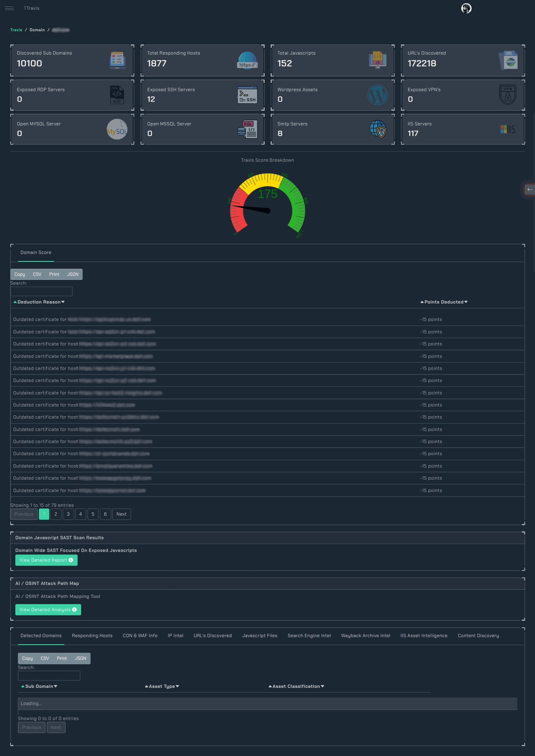Click the Travis breadcrumb link
The height and width of the screenshot is (756, 535).
click(16, 30)
